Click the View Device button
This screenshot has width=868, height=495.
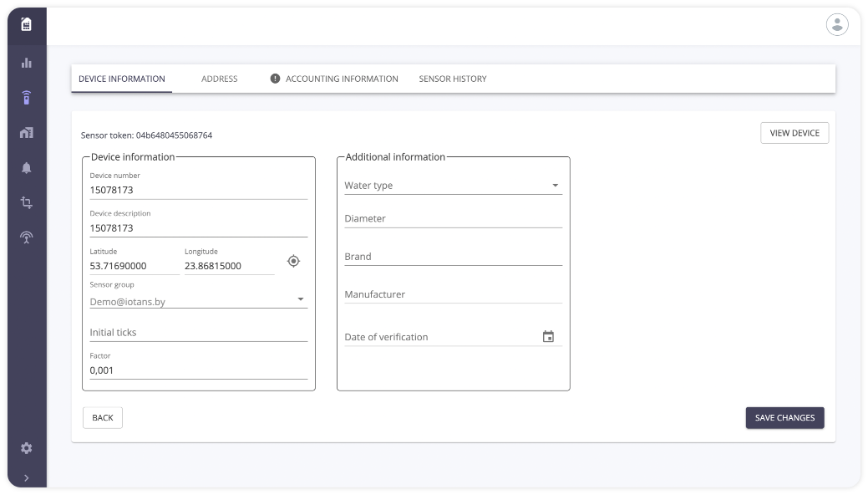[x=794, y=133]
